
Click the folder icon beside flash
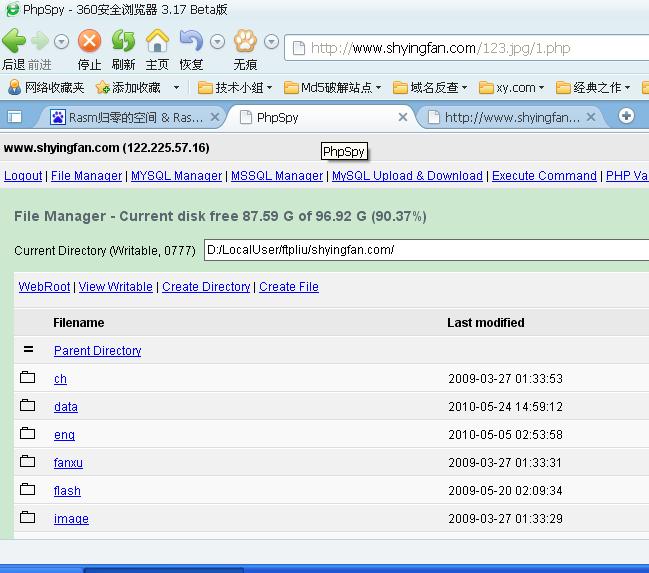28,489
